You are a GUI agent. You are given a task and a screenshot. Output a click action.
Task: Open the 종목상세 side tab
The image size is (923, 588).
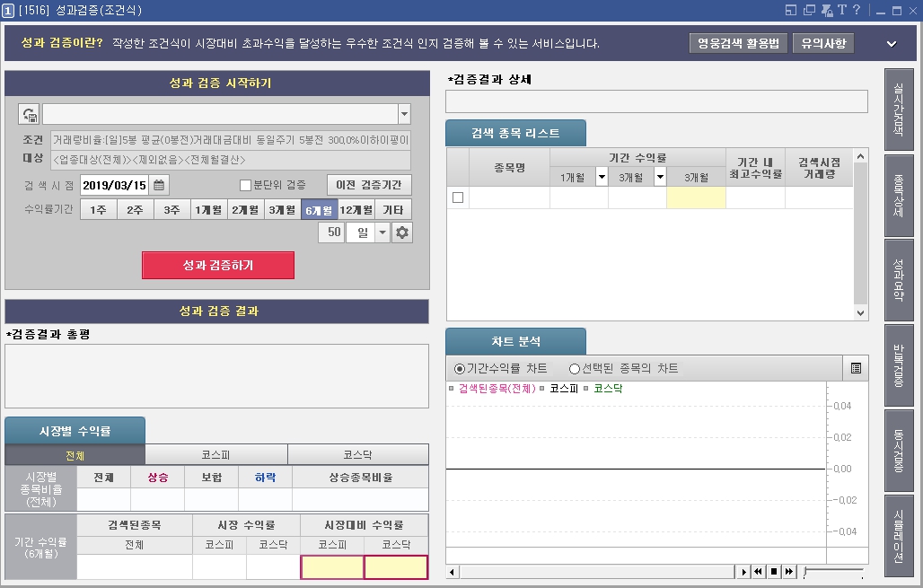pyautogui.click(x=899, y=196)
